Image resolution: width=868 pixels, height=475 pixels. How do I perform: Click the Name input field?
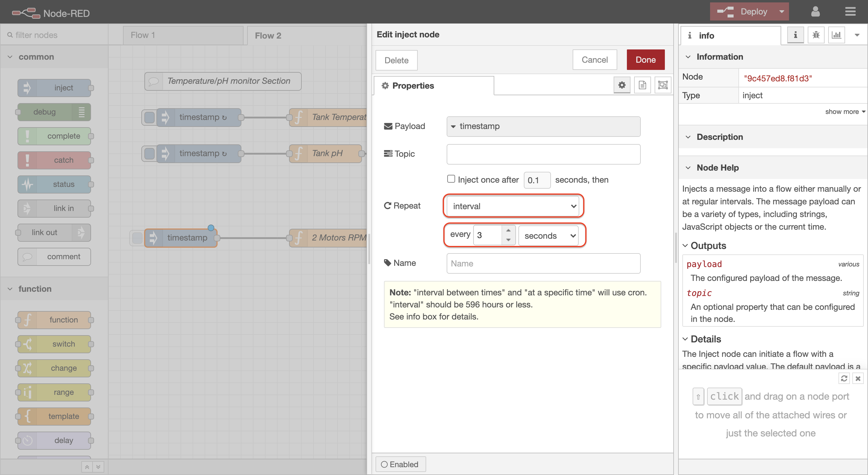pyautogui.click(x=543, y=263)
